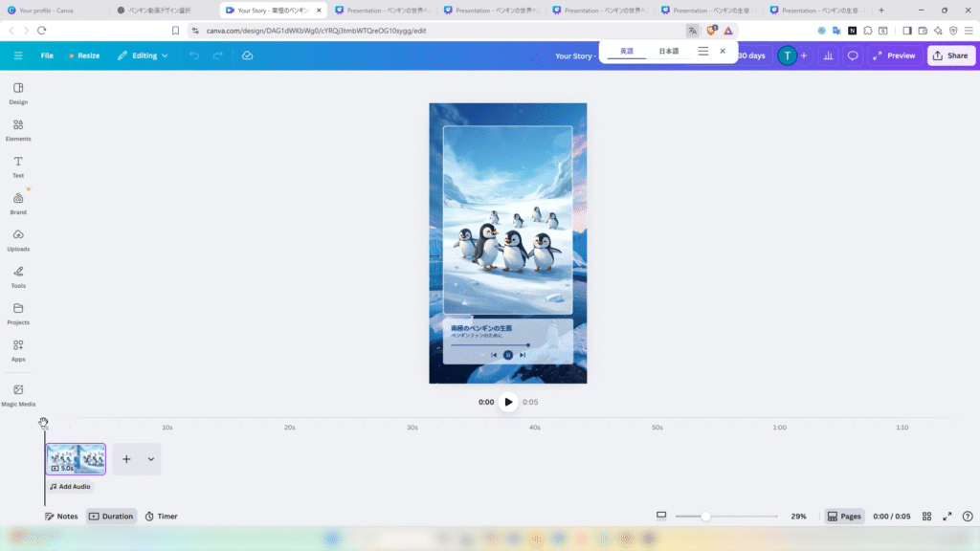Open the Uploads panel
This screenshot has width=980, height=551.
tap(18, 239)
